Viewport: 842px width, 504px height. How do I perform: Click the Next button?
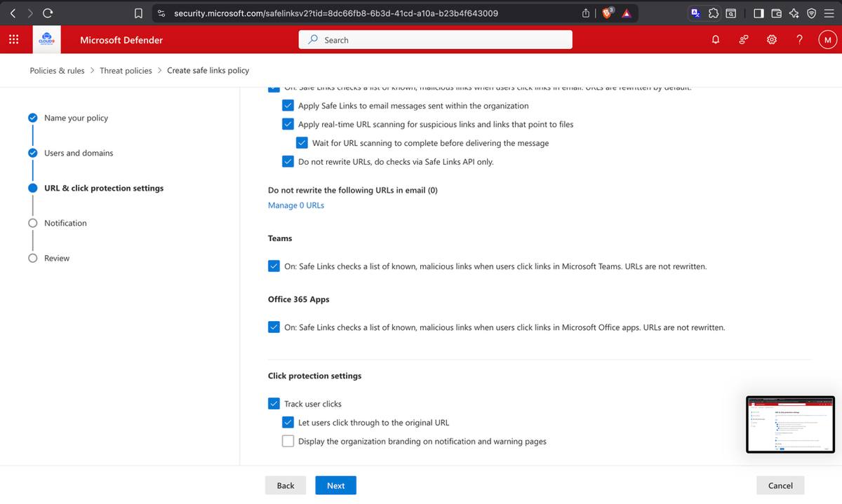click(335, 485)
